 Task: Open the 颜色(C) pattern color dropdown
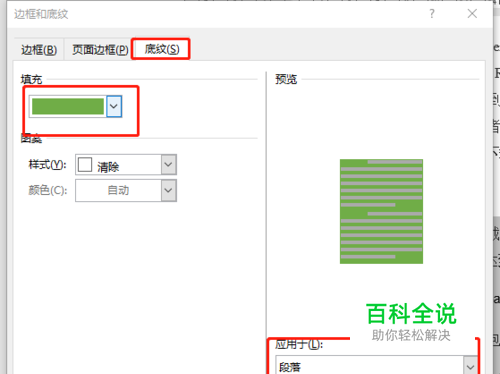tap(126, 190)
